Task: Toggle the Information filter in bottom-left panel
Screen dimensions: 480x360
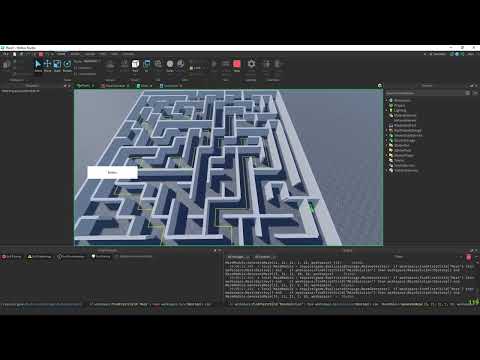Action: [70, 257]
